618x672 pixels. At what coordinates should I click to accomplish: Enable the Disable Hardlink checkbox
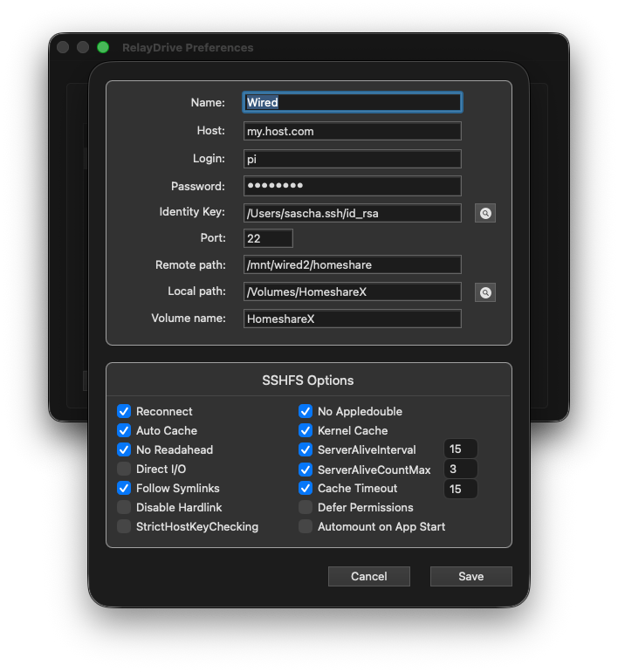(124, 507)
